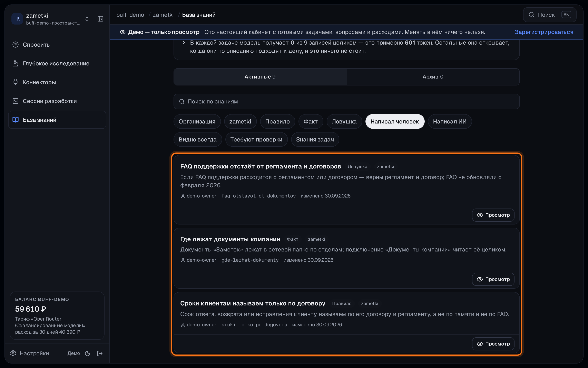This screenshot has width=588, height=368.
Task: Expand the token info chevron
Action: pos(184,43)
